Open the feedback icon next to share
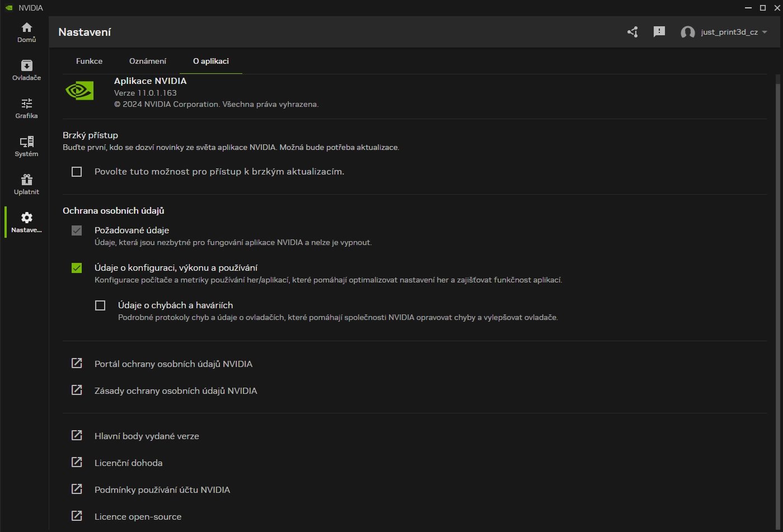The width and height of the screenshot is (783, 532). pos(659,32)
